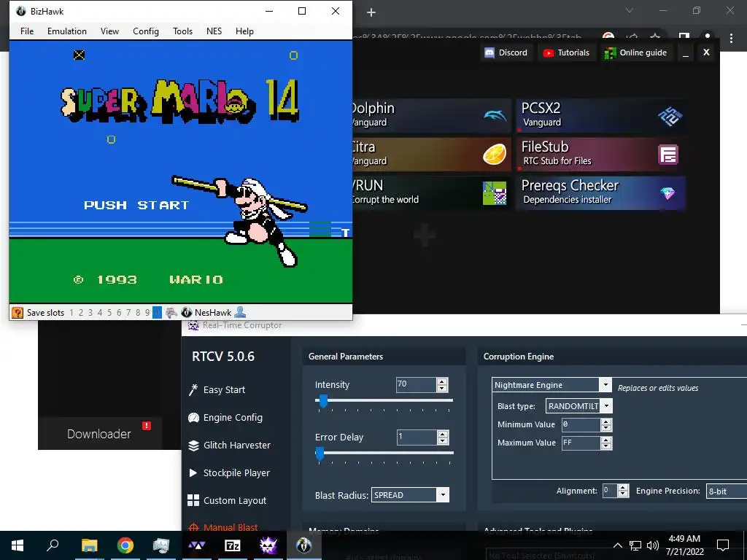747x560 pixels.
Task: Open Google Chrome from taskbar
Action: [125, 545]
